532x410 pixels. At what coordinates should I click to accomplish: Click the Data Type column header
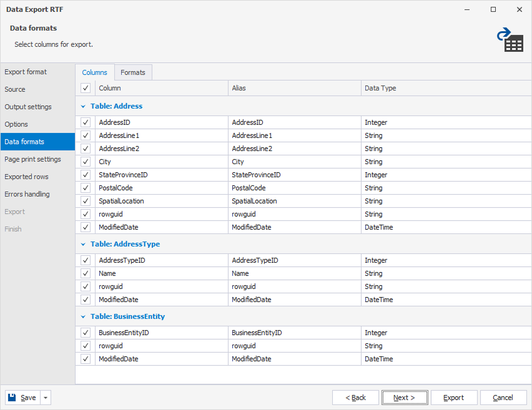[446, 88]
